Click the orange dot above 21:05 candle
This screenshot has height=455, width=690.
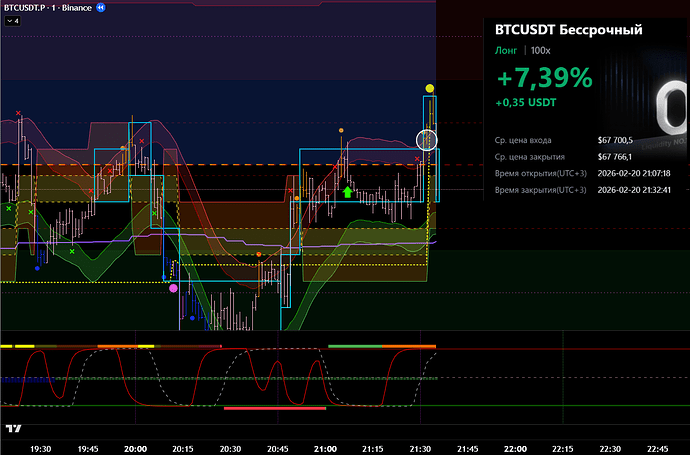tap(342, 130)
